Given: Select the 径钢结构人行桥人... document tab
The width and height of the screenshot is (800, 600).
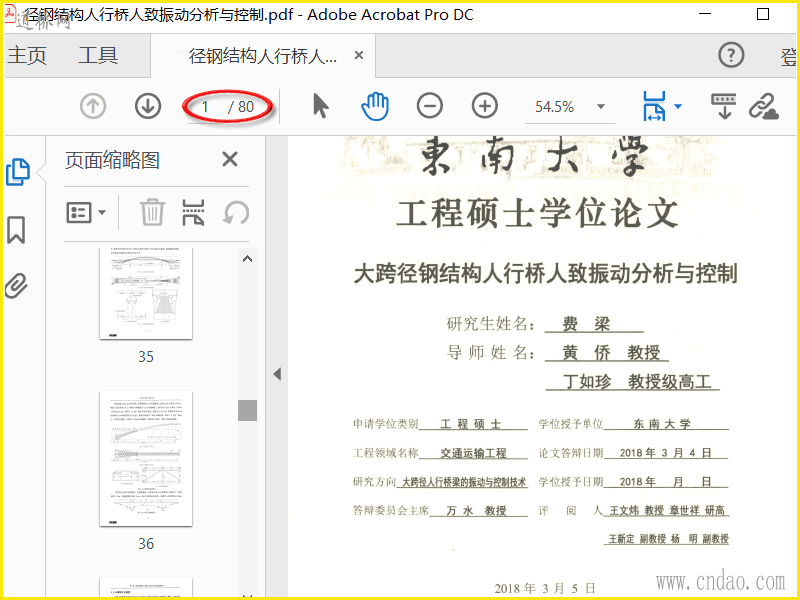Looking at the screenshot, I should coord(263,56).
